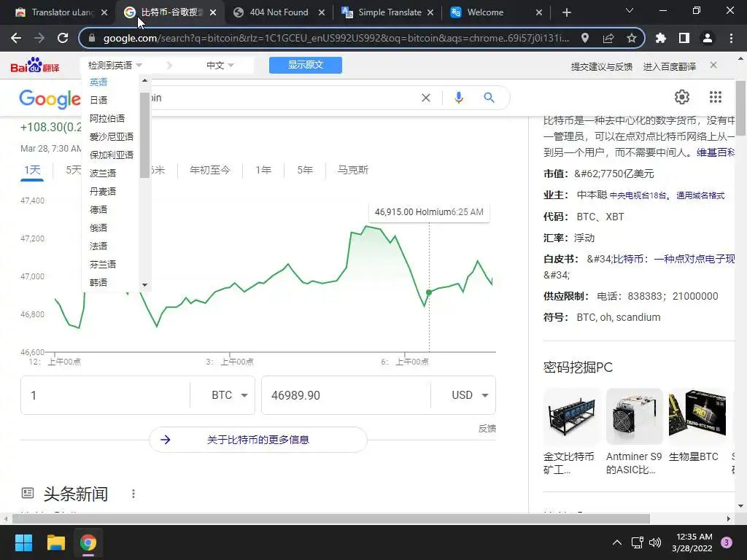Click 反馈 link below converter

click(x=487, y=429)
